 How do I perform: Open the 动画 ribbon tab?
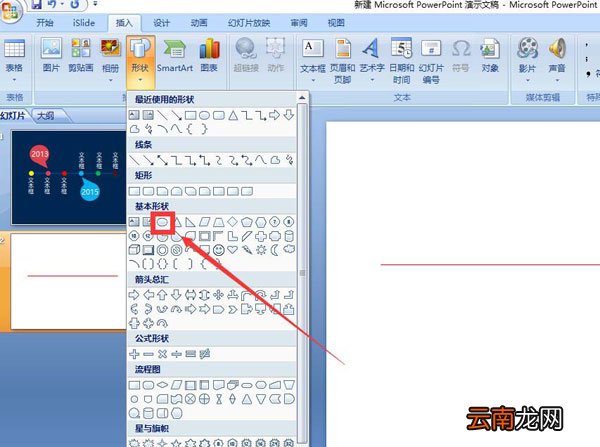pos(199,23)
